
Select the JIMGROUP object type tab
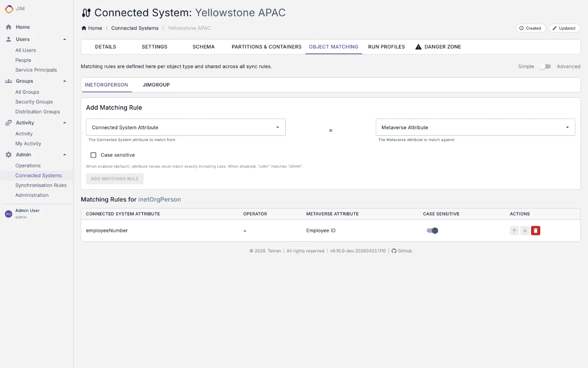[156, 85]
